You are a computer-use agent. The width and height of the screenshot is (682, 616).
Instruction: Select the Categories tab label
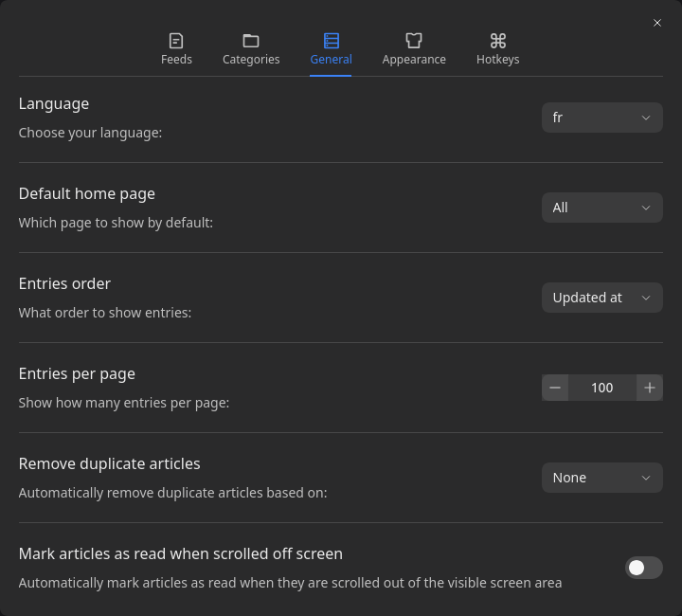(x=251, y=60)
